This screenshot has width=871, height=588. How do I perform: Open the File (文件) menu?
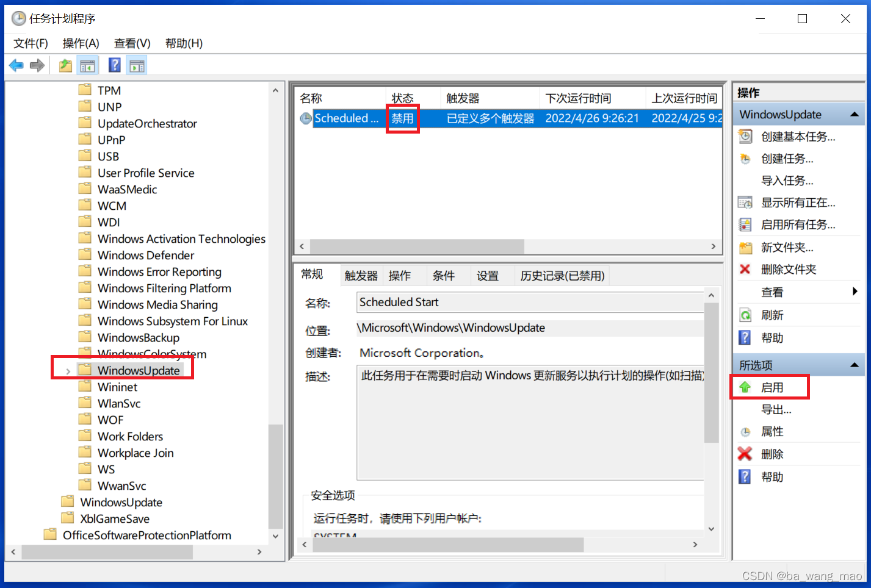(x=31, y=43)
